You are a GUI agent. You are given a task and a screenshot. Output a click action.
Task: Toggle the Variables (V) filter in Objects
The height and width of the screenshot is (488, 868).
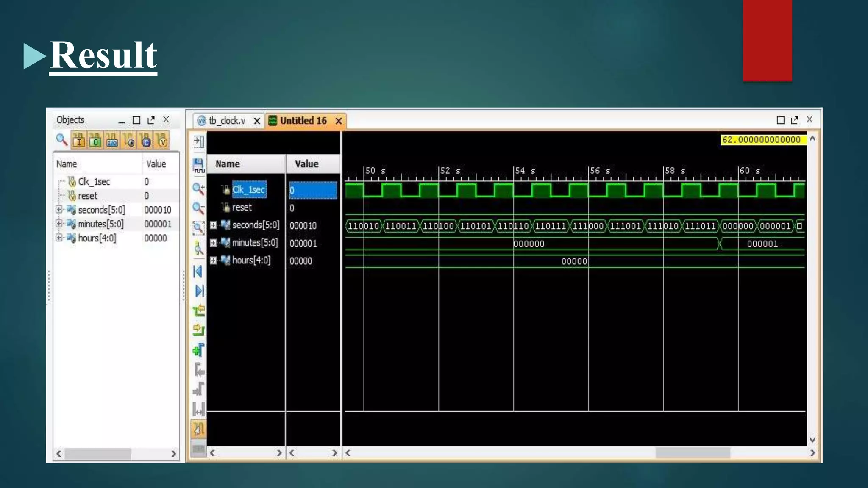point(162,140)
